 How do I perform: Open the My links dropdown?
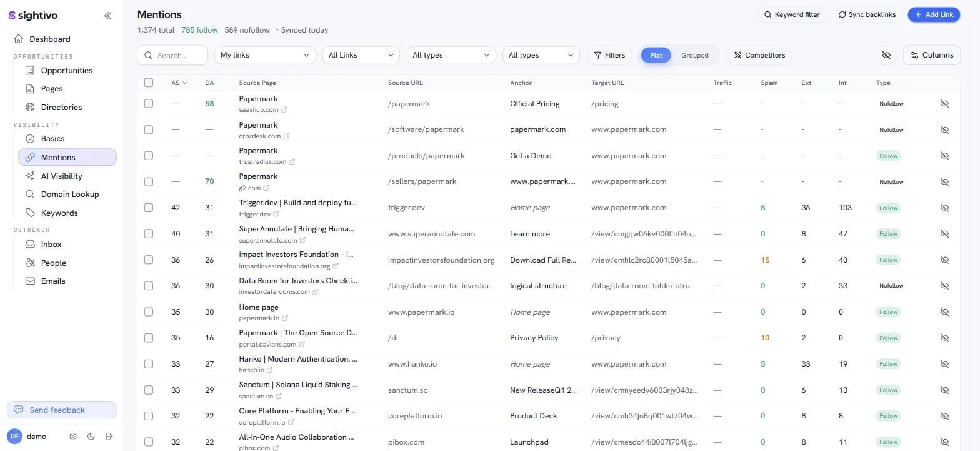click(x=265, y=55)
